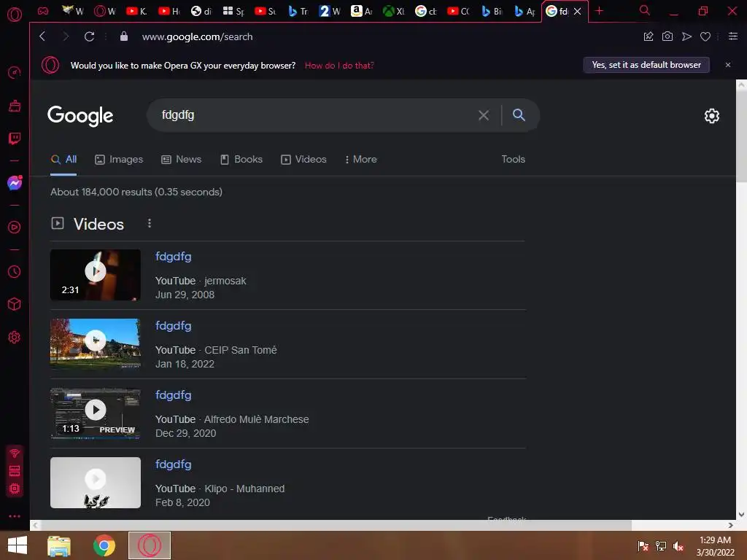The height and width of the screenshot is (560, 747).
Task: Open sidebar three-dots setup menu
Action: tap(15, 516)
